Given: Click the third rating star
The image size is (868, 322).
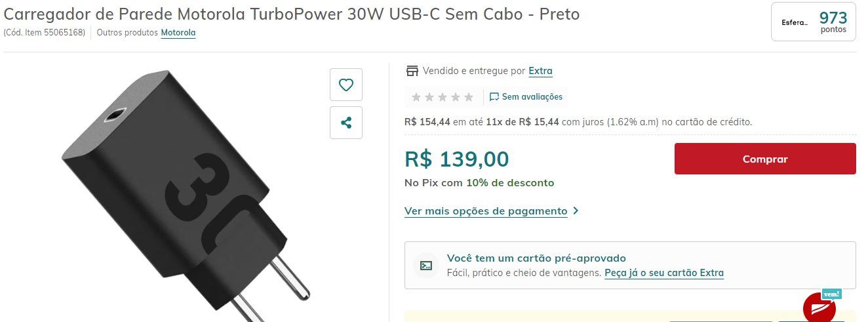Looking at the screenshot, I should pos(443,97).
